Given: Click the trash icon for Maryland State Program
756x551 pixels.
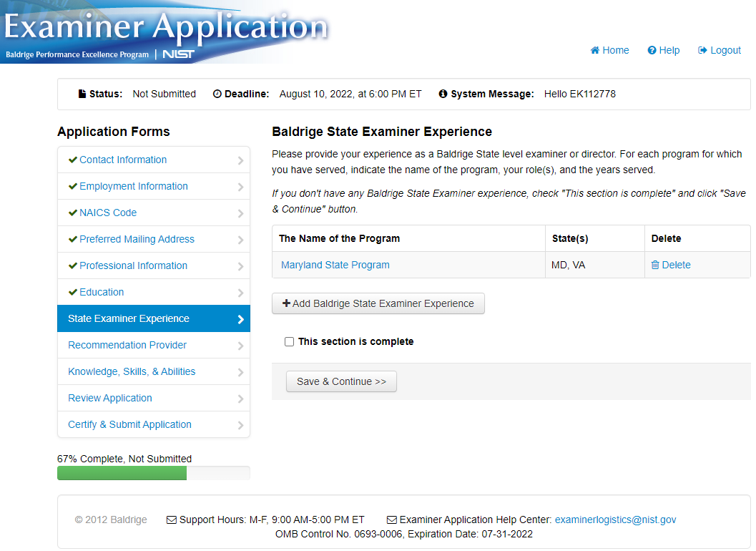Looking at the screenshot, I should point(655,265).
